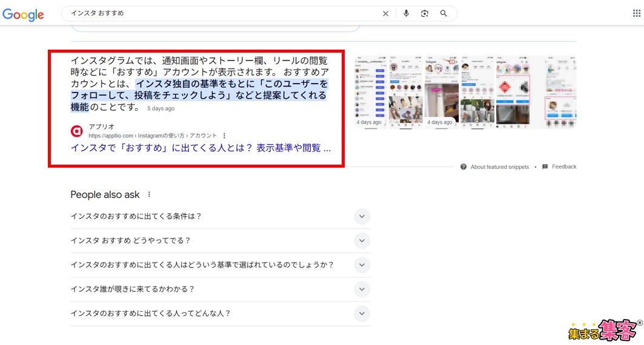
Task: Click the question mark icon for featured snippets
Action: (x=463, y=167)
